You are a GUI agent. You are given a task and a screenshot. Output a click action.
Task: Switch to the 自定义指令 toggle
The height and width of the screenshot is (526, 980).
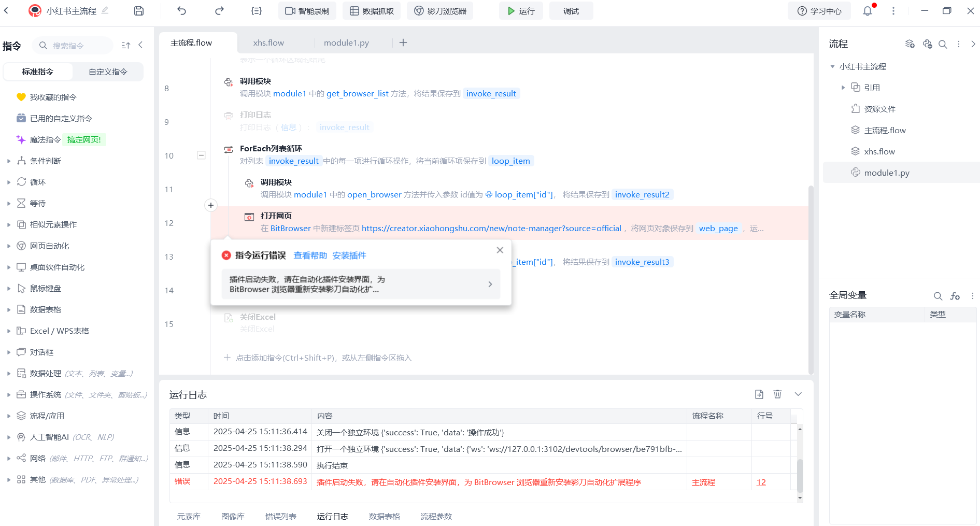point(108,72)
